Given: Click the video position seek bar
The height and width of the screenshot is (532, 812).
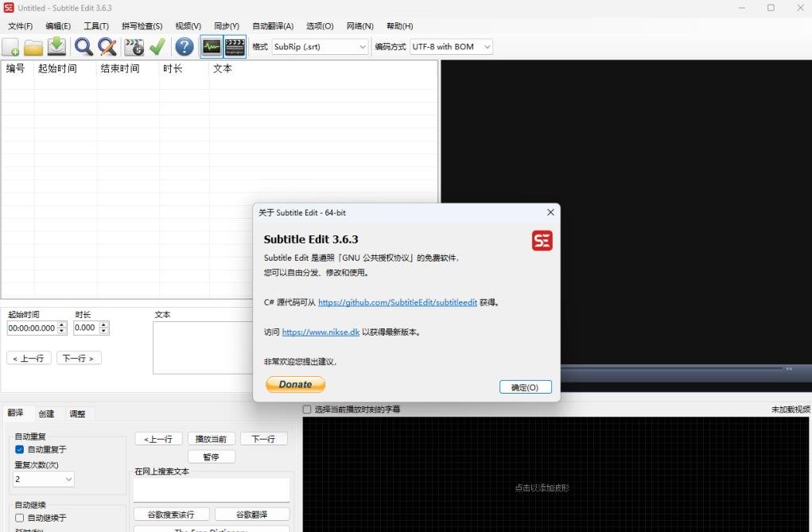Looking at the screenshot, I should [x=673, y=369].
